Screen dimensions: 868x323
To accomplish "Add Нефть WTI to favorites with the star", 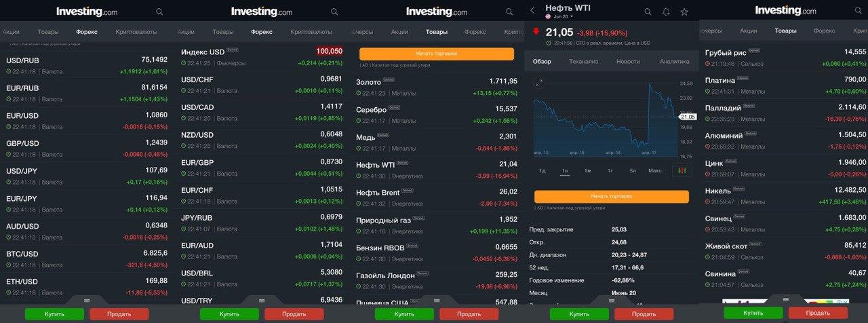I will click(684, 12).
